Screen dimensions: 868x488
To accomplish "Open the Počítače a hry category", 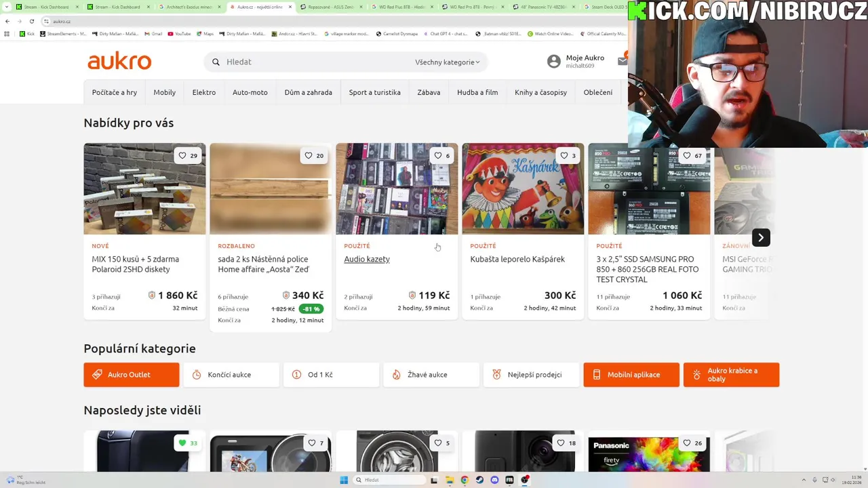I will click(x=115, y=92).
